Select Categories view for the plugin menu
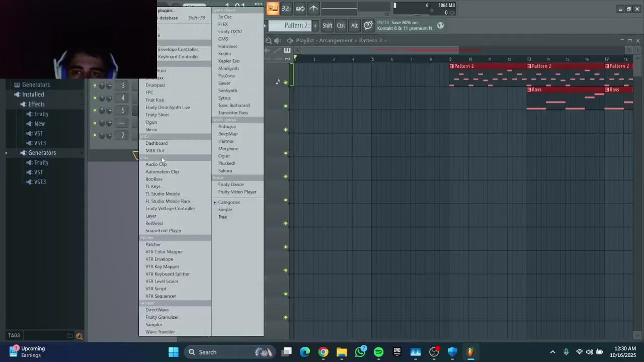Image resolution: width=644 pixels, height=362 pixels. point(229,202)
